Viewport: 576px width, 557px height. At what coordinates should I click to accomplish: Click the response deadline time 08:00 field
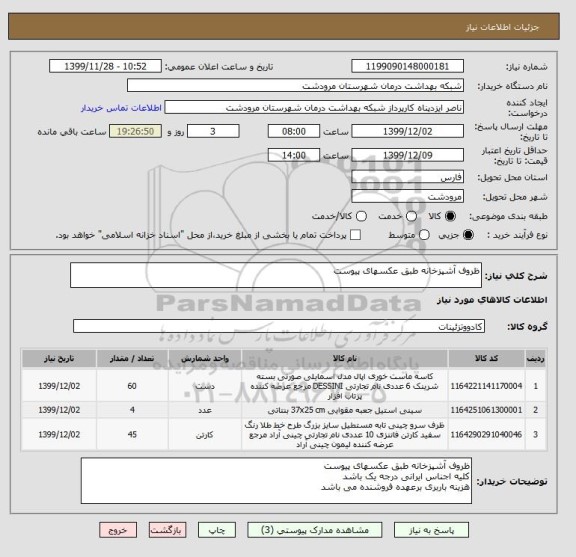[294, 131]
